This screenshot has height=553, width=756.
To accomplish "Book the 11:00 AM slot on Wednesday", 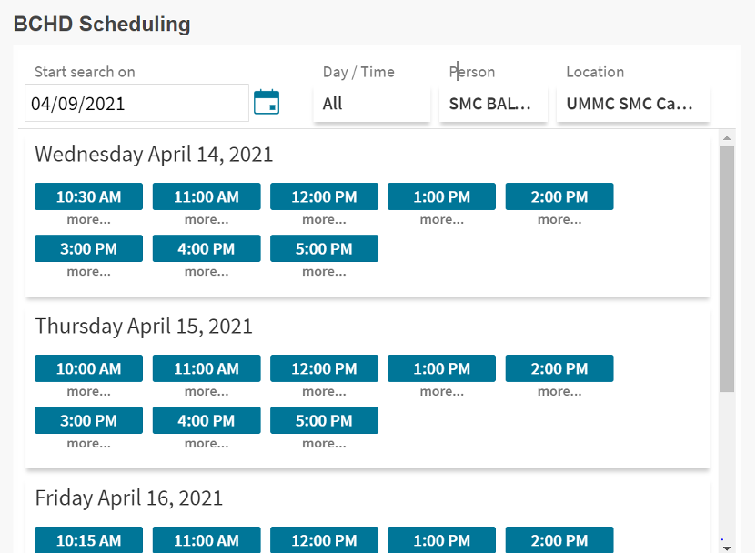I will (x=207, y=196).
